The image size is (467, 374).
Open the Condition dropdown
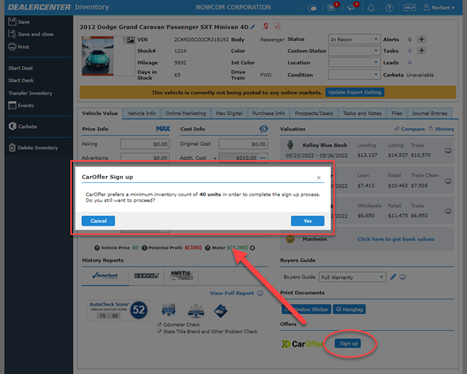click(x=354, y=75)
